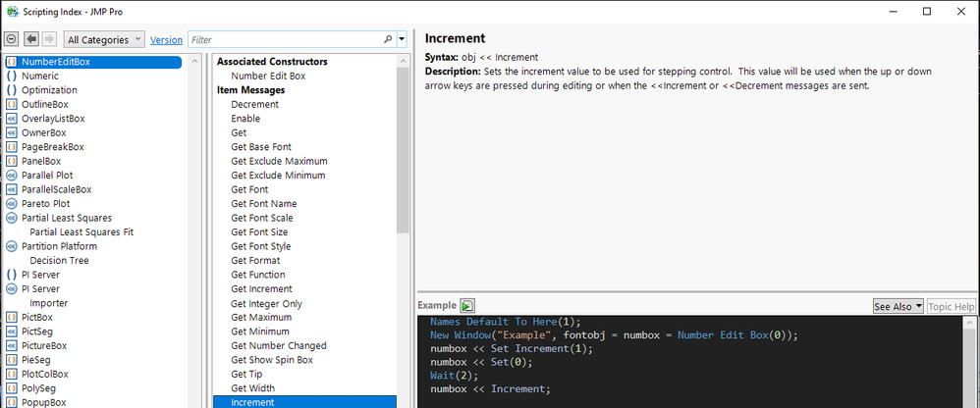Click the Parallel Plot icon
Viewport: 980px width, 408px height.
click(x=11, y=176)
